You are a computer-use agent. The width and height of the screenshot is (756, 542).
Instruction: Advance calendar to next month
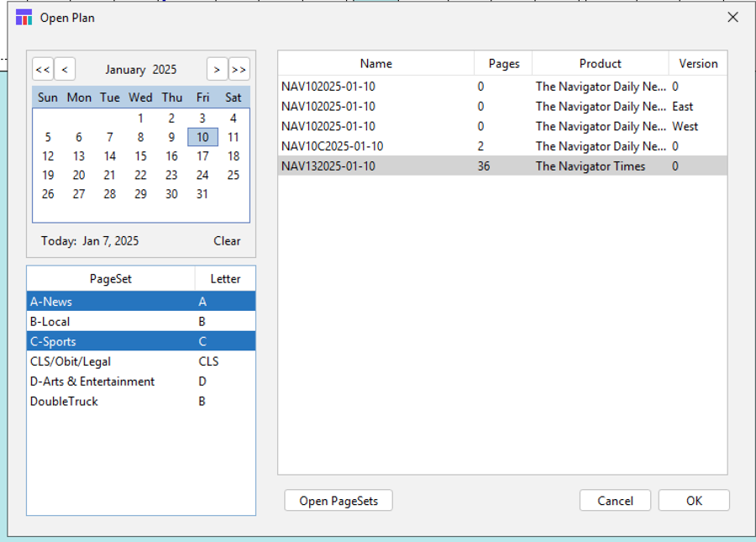(x=217, y=70)
